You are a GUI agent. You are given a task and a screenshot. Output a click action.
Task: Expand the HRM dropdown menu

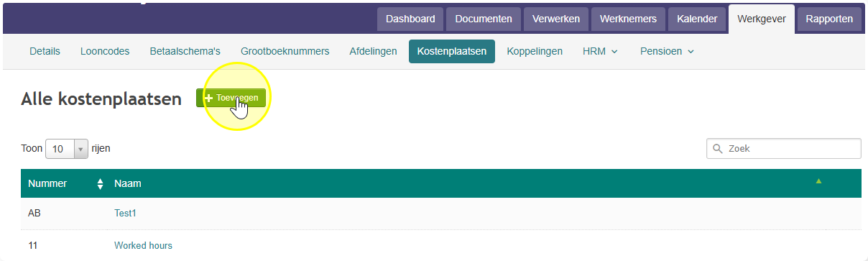pyautogui.click(x=600, y=51)
